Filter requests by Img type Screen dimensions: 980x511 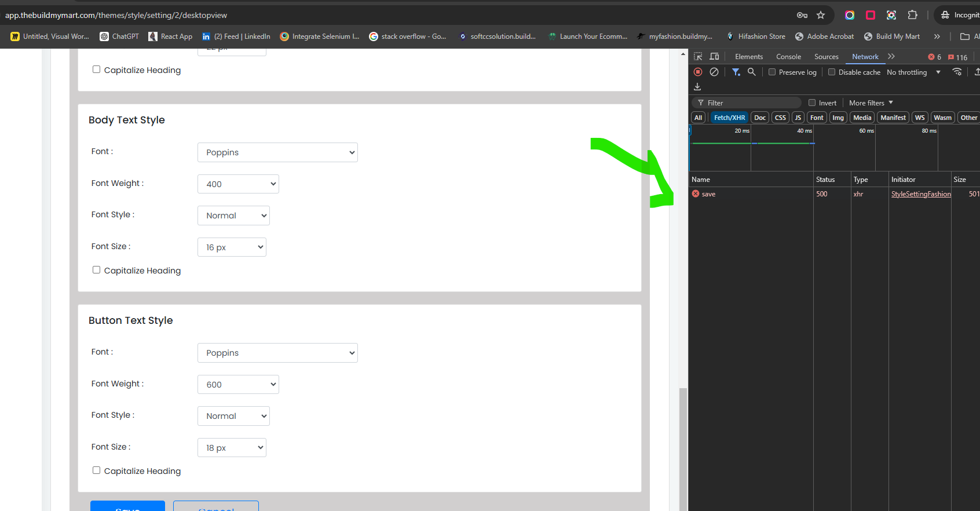pyautogui.click(x=838, y=118)
